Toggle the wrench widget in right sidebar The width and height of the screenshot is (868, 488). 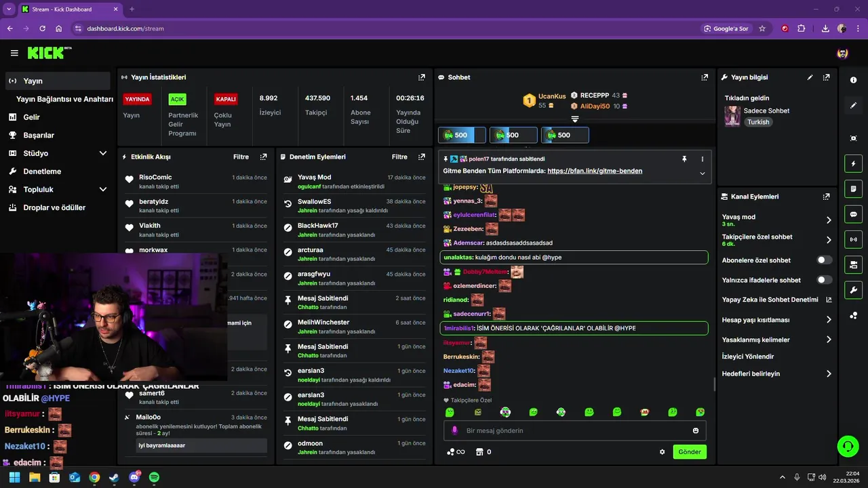tap(853, 290)
